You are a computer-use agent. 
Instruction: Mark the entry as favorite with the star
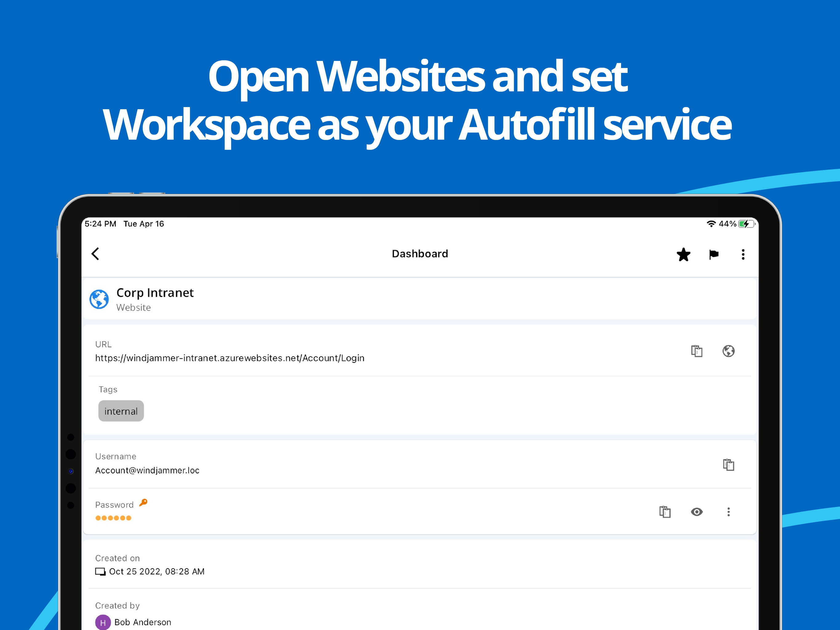coord(683,255)
